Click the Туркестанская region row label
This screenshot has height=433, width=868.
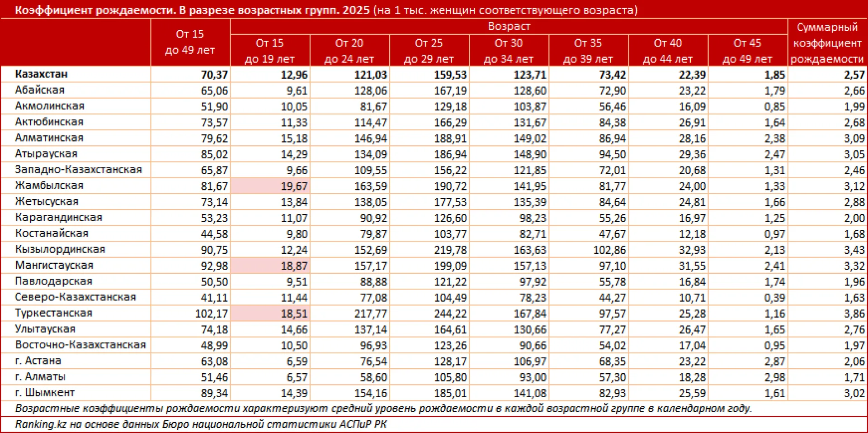click(x=53, y=313)
